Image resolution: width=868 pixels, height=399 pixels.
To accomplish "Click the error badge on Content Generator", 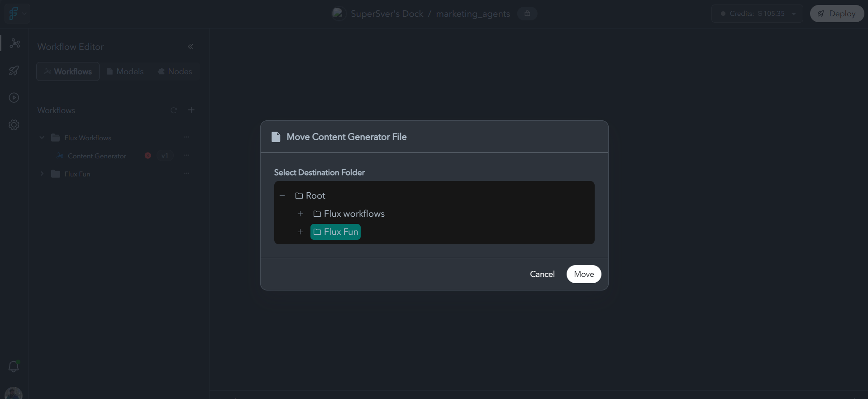I will coord(148,156).
